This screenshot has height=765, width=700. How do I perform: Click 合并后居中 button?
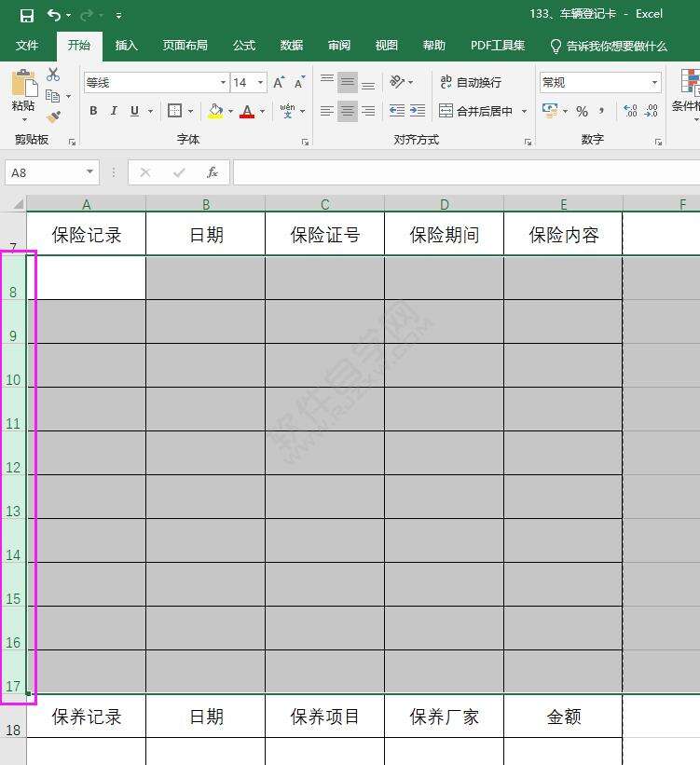476,111
